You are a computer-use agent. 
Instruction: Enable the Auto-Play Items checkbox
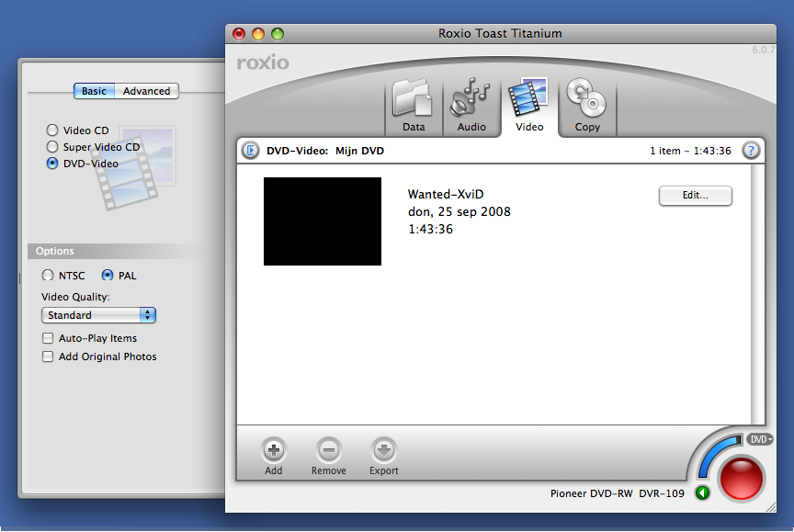point(48,338)
